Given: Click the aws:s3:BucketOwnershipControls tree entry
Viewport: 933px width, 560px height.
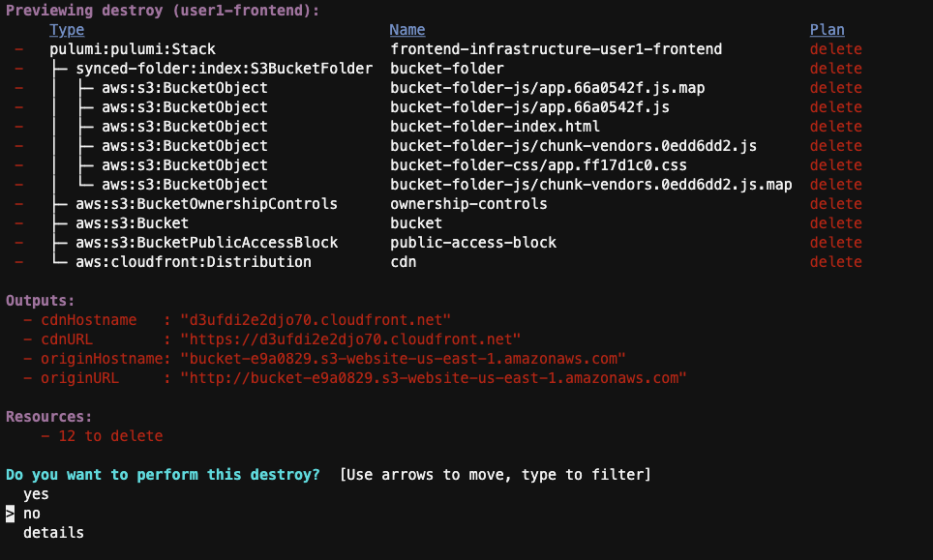Looking at the screenshot, I should tap(206, 204).
